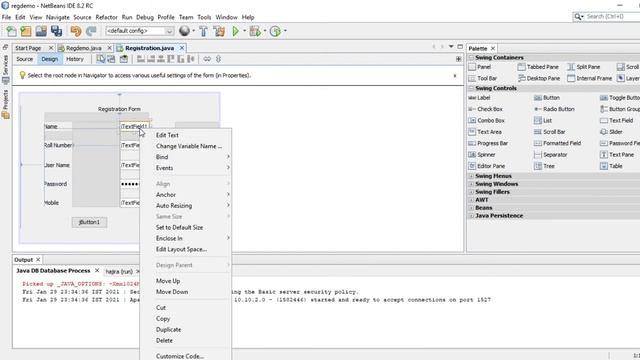
Task: Click the Password field in form
Action: (130, 184)
